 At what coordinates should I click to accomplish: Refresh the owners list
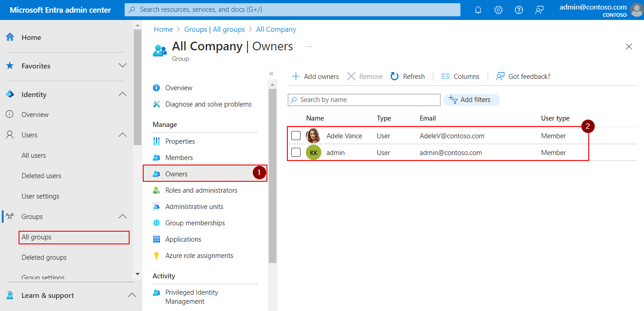(x=407, y=76)
